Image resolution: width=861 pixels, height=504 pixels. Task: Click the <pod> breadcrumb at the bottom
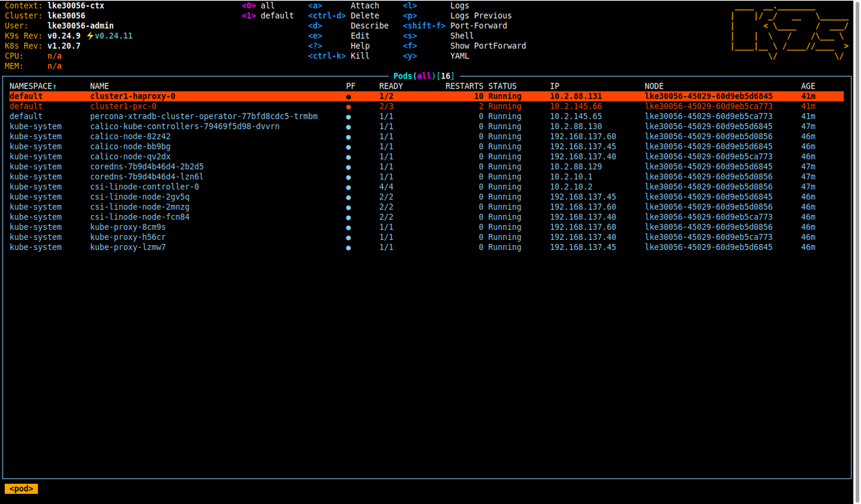tap(22, 489)
